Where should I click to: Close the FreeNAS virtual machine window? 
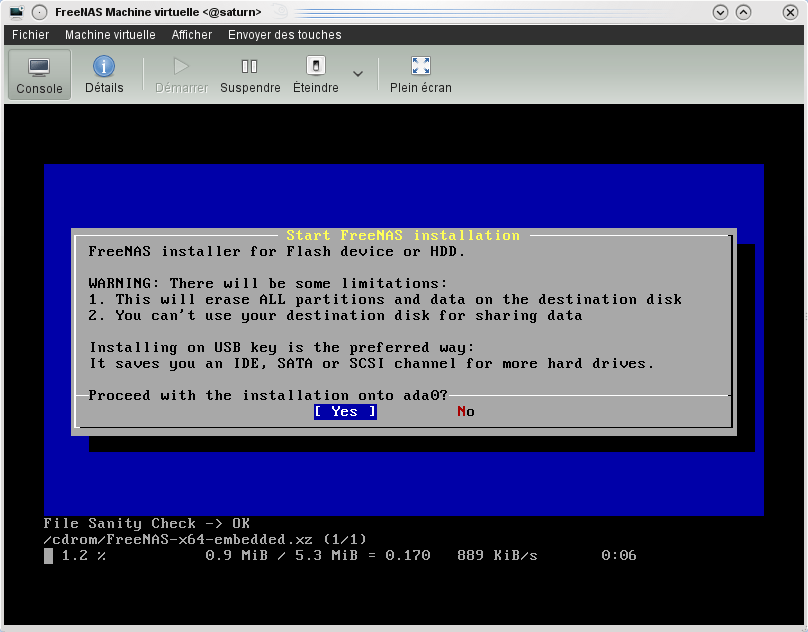(790, 12)
